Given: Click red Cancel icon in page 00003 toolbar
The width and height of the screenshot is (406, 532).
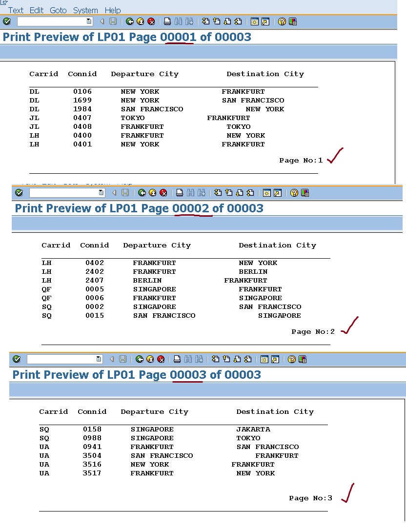Looking at the screenshot, I should 161,359.
